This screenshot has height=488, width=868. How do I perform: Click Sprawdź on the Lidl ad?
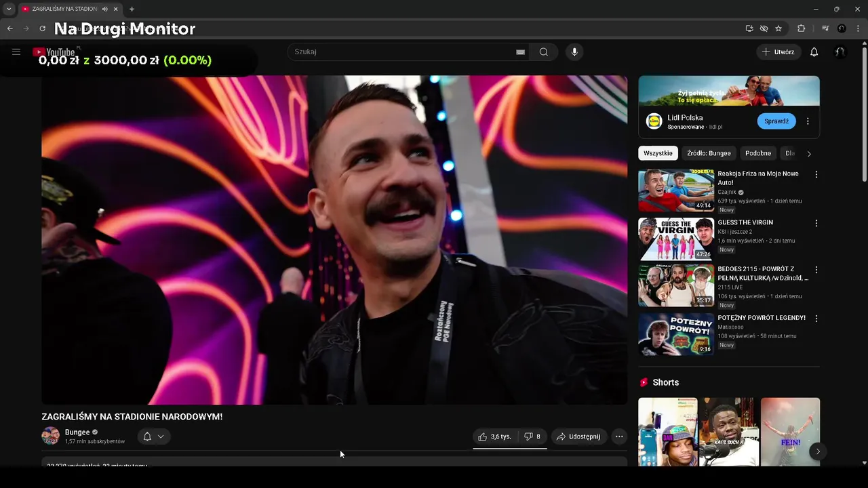[x=776, y=121]
